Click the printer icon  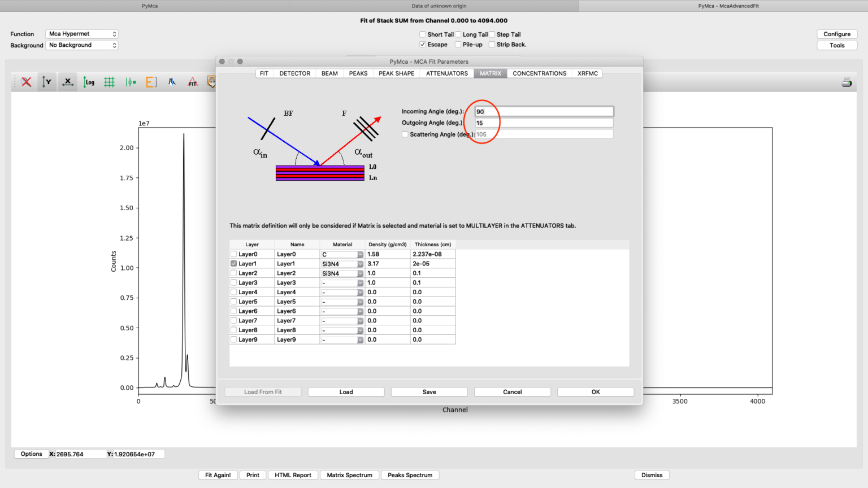[x=846, y=81]
